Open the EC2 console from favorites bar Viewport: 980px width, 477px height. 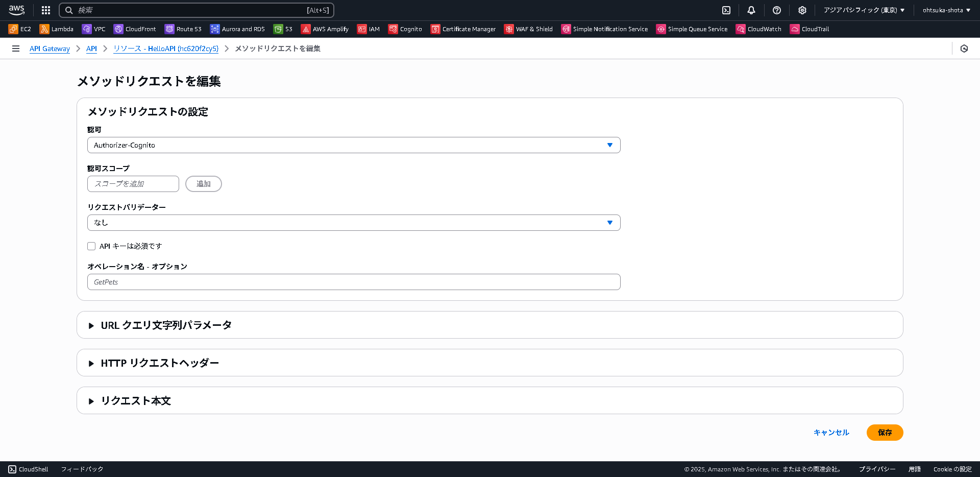[x=19, y=29]
